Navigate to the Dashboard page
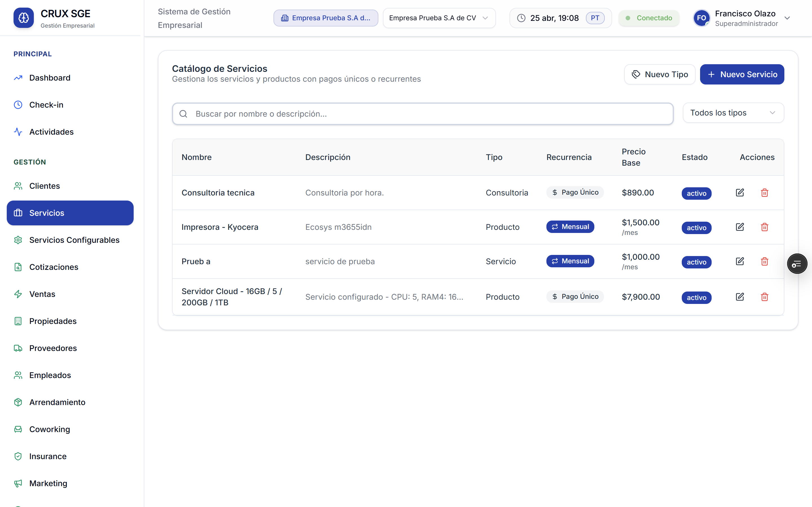The height and width of the screenshot is (507, 812). tap(50, 78)
